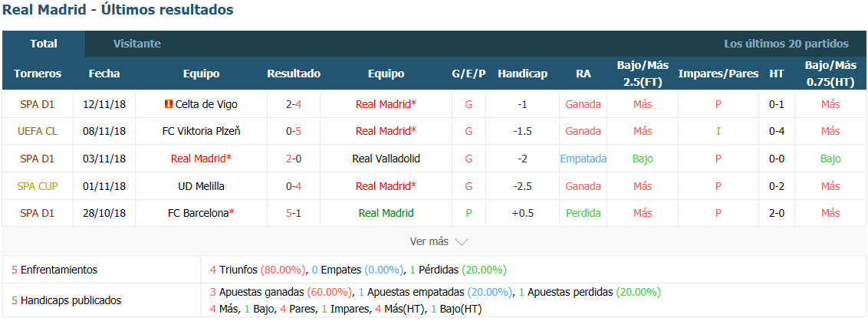Click the Ver más text link
This screenshot has height=321, width=868.
click(429, 242)
